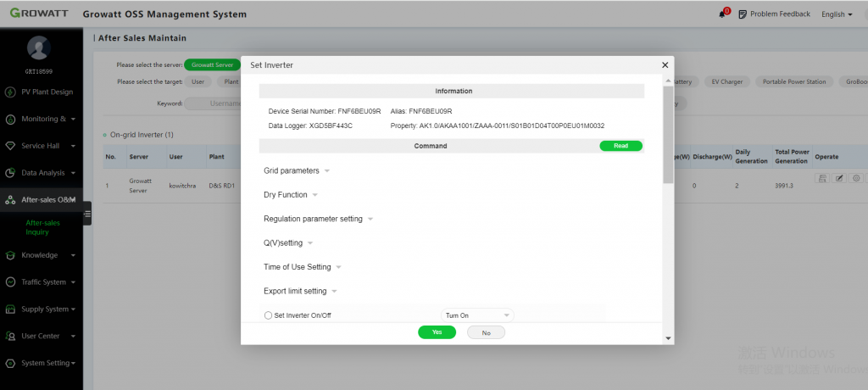Click the green Read button
The width and height of the screenshot is (868, 390).
click(620, 146)
